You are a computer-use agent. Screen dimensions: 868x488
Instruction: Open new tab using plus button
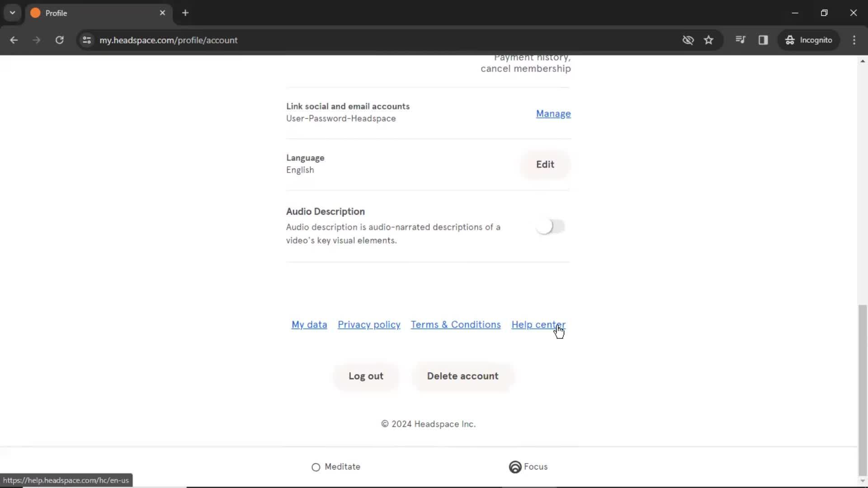pos(185,13)
